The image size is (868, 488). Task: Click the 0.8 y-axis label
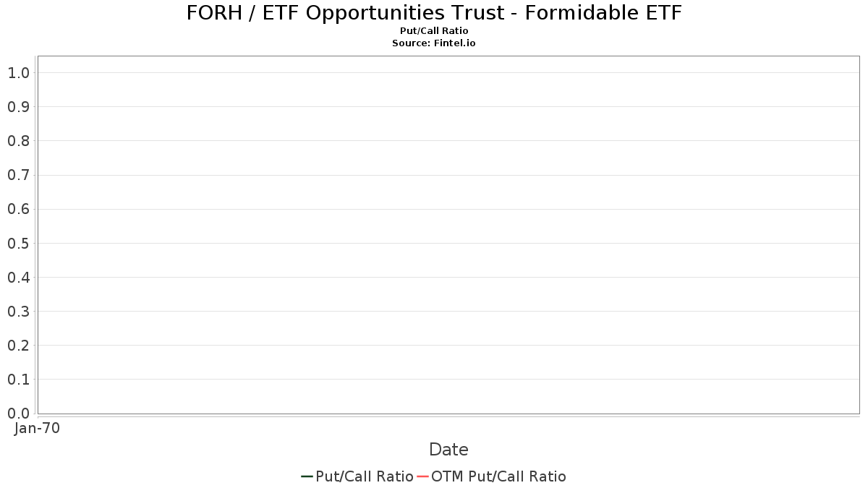(18, 140)
